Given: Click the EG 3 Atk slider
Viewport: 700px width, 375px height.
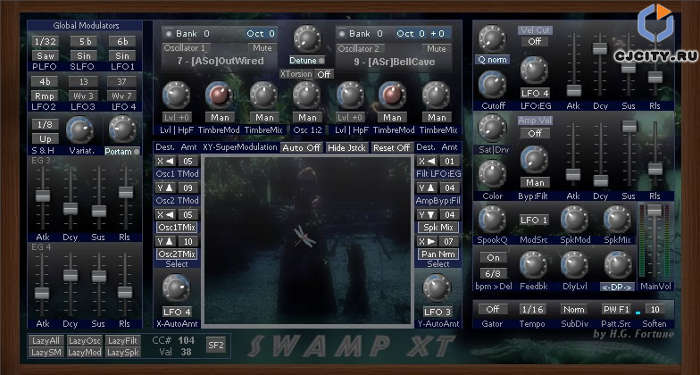Looking at the screenshot, I should click(42, 196).
